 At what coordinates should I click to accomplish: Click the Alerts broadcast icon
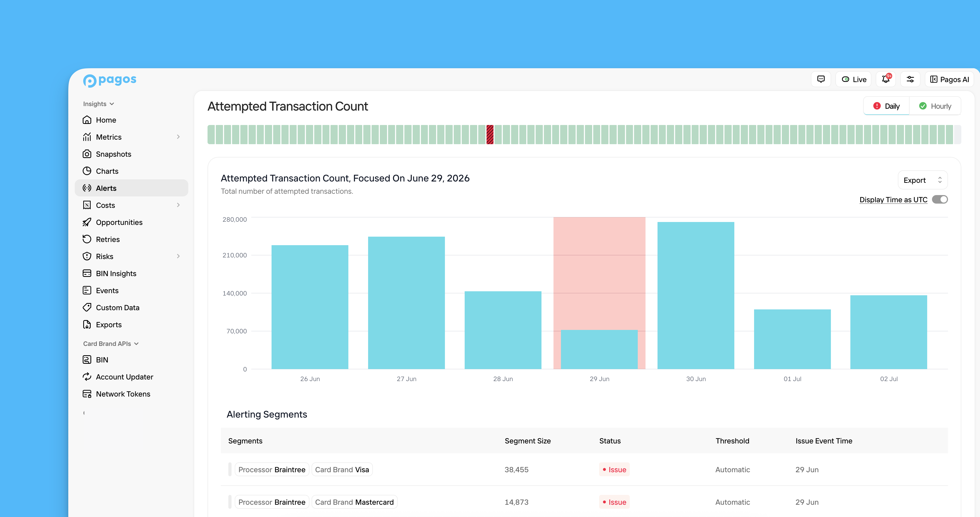(x=87, y=188)
